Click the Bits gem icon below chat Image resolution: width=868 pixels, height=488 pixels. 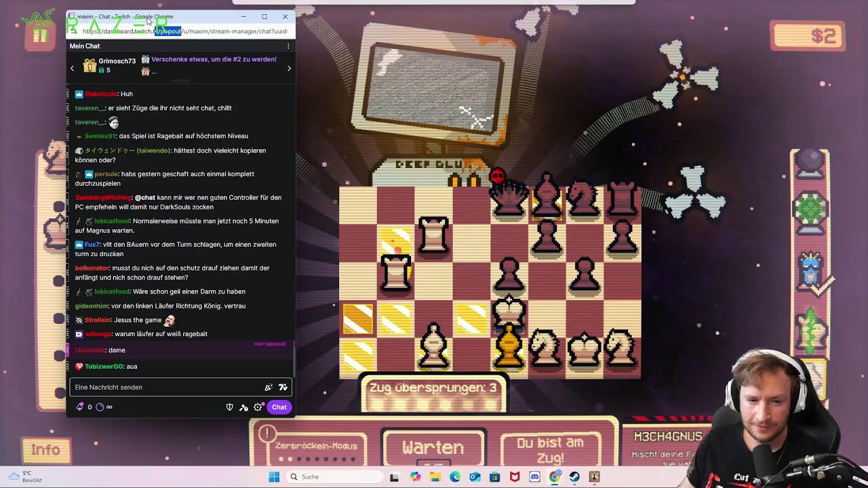80,407
